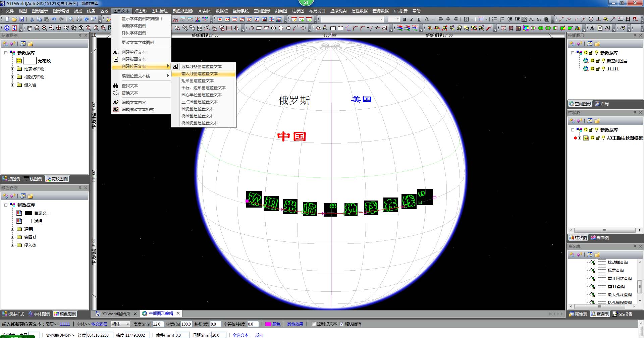Click the bulleted list icon

coord(494,19)
